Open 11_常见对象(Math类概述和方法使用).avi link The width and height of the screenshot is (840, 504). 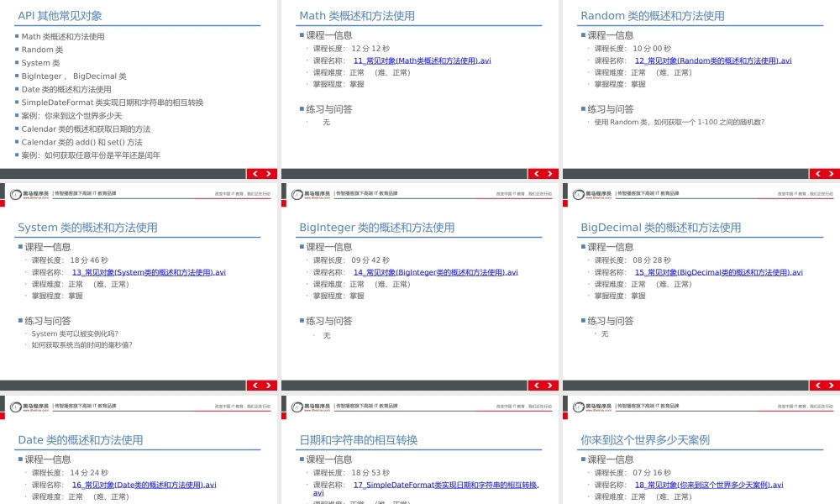422,60
